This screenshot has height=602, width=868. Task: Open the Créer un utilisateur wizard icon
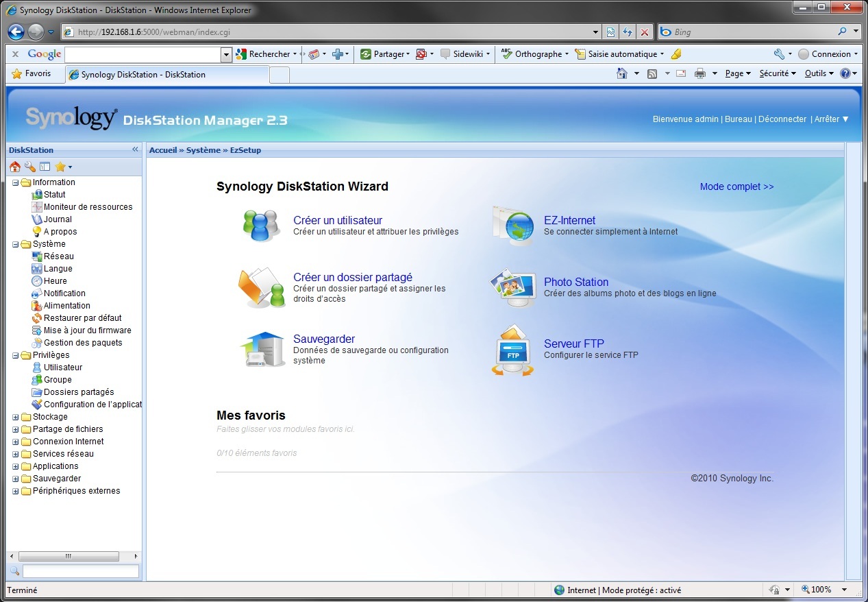262,226
